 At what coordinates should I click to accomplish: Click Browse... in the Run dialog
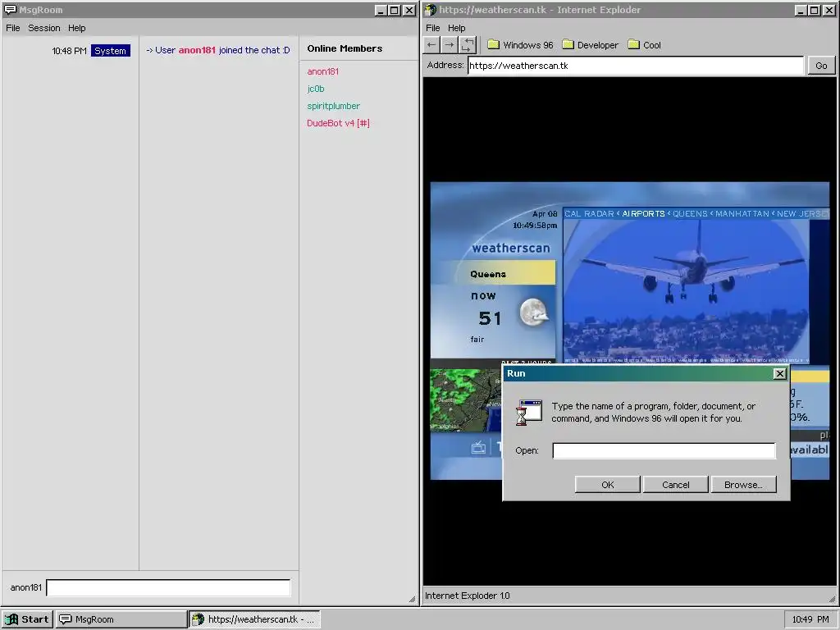click(743, 484)
